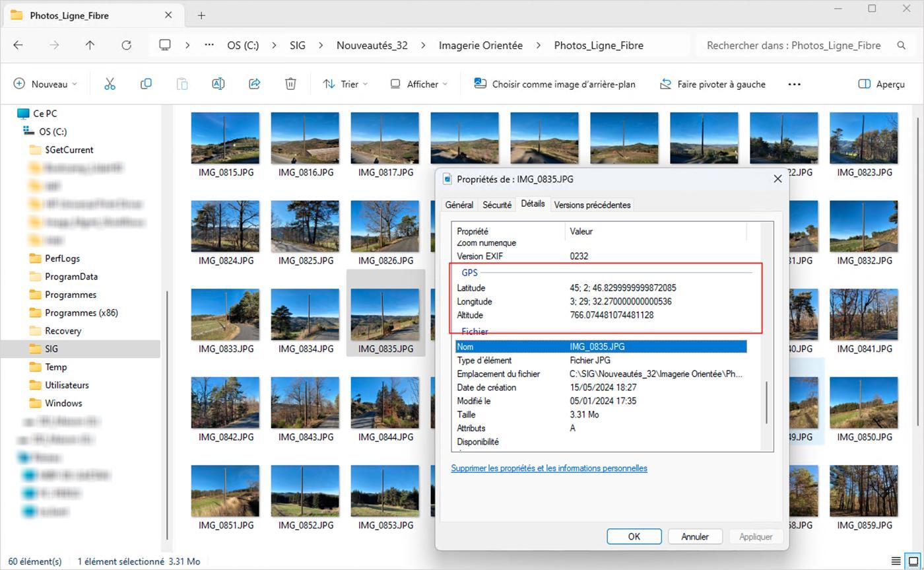Switch to details list view icon

tap(896, 561)
